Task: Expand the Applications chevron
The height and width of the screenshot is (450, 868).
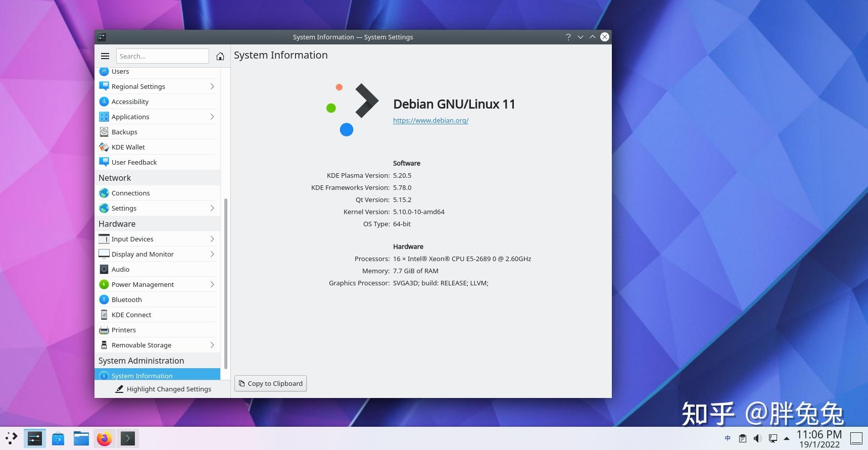Action: 212,117
